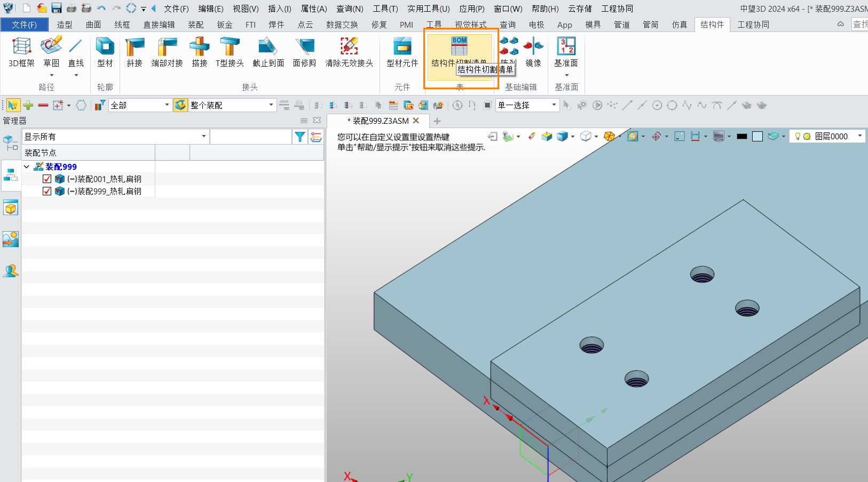Click the 截止到面 trim to face tool
This screenshot has height=482, width=868.
coord(268,52)
